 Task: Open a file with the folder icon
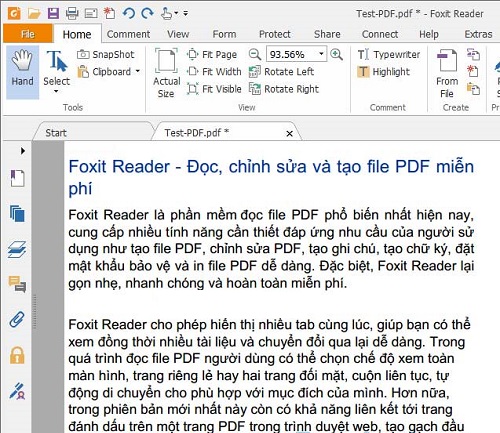tap(34, 14)
